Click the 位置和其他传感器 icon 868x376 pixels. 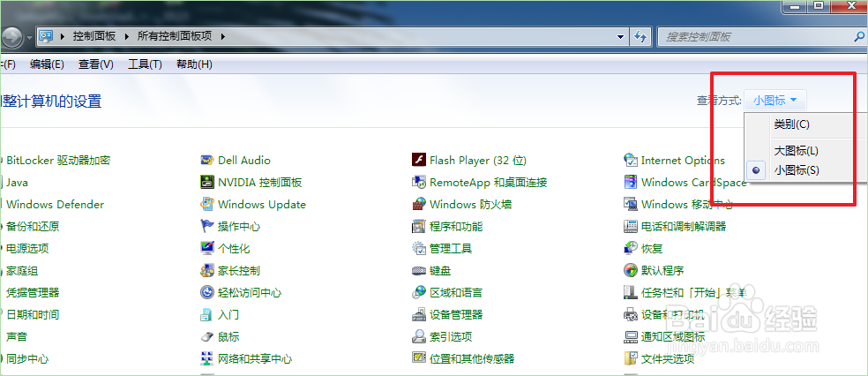(418, 359)
